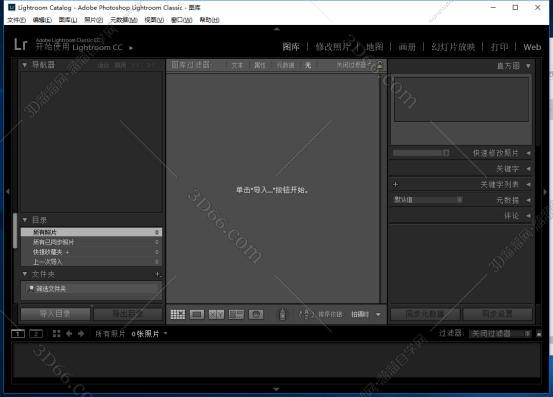Open the filmstrip source path dropdown
The height and width of the screenshot is (397, 553).
[165, 334]
